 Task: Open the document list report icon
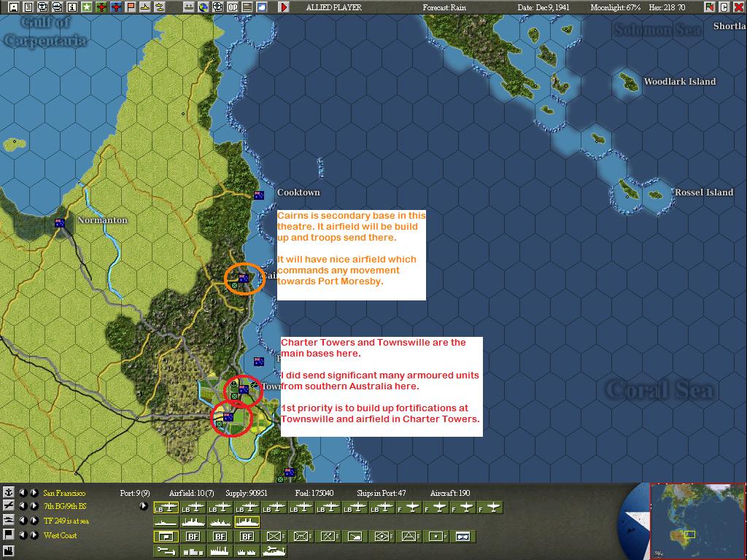[28, 7]
